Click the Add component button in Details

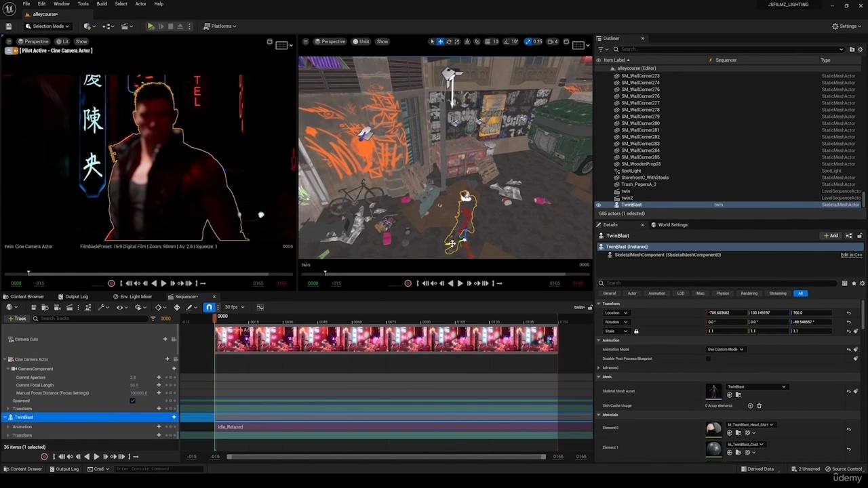pyautogui.click(x=831, y=236)
